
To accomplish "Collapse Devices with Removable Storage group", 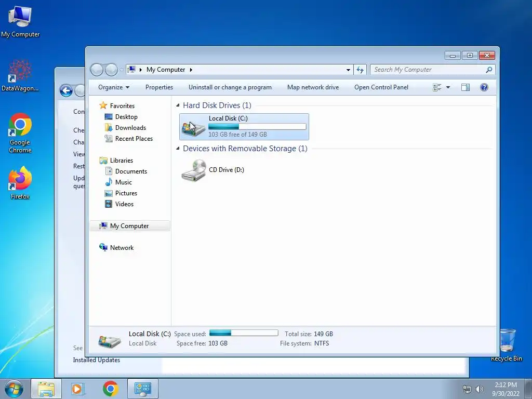I will pyautogui.click(x=178, y=149).
